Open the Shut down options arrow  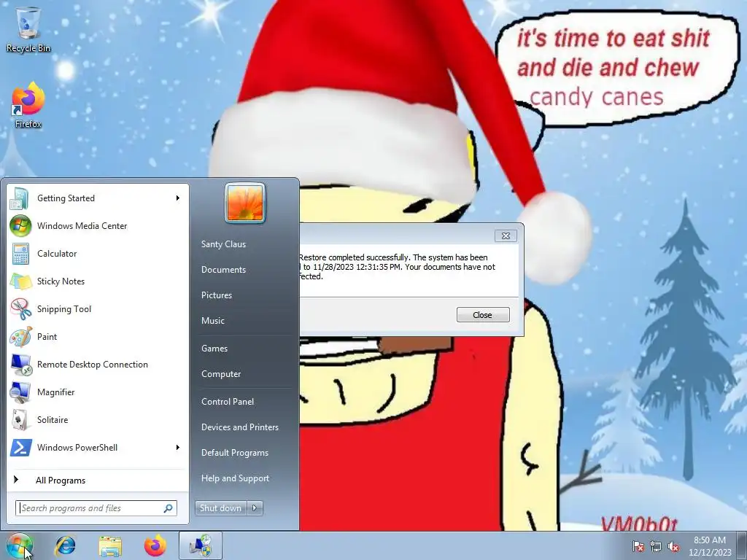pyautogui.click(x=255, y=508)
